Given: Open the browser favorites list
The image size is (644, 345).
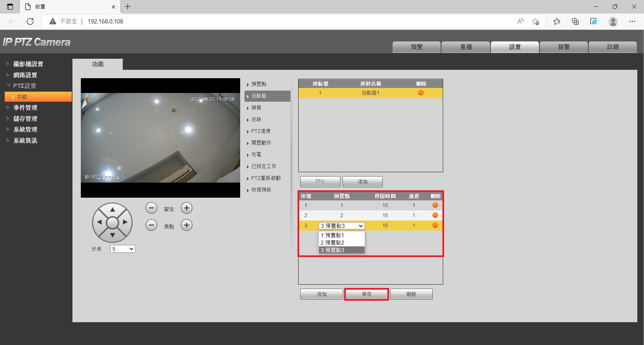Looking at the screenshot, I should 557,21.
